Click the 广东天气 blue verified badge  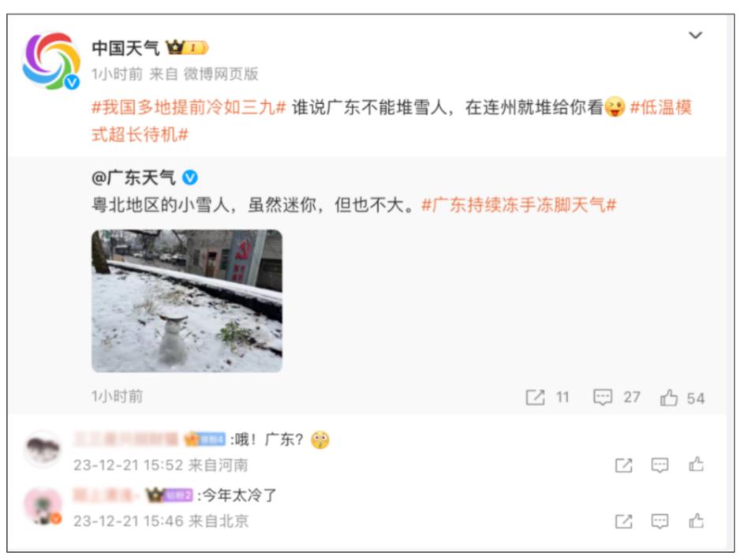point(189,178)
